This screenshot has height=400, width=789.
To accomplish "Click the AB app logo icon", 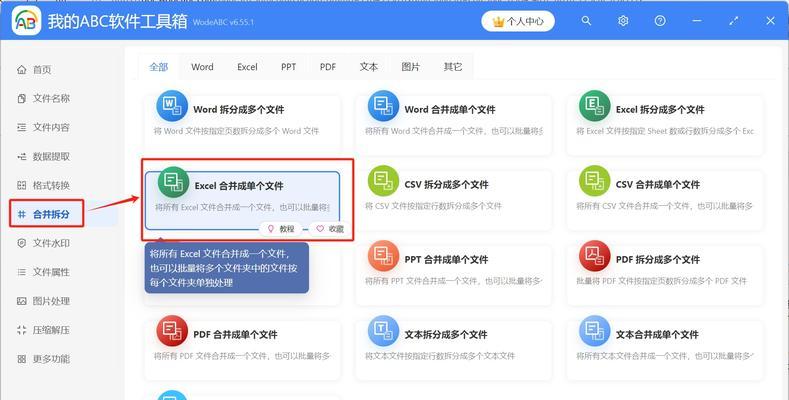I will click(x=26, y=21).
